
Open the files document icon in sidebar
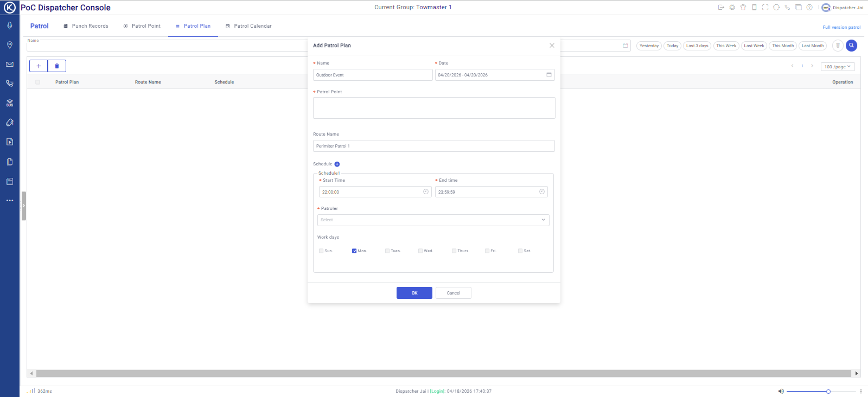click(x=10, y=162)
